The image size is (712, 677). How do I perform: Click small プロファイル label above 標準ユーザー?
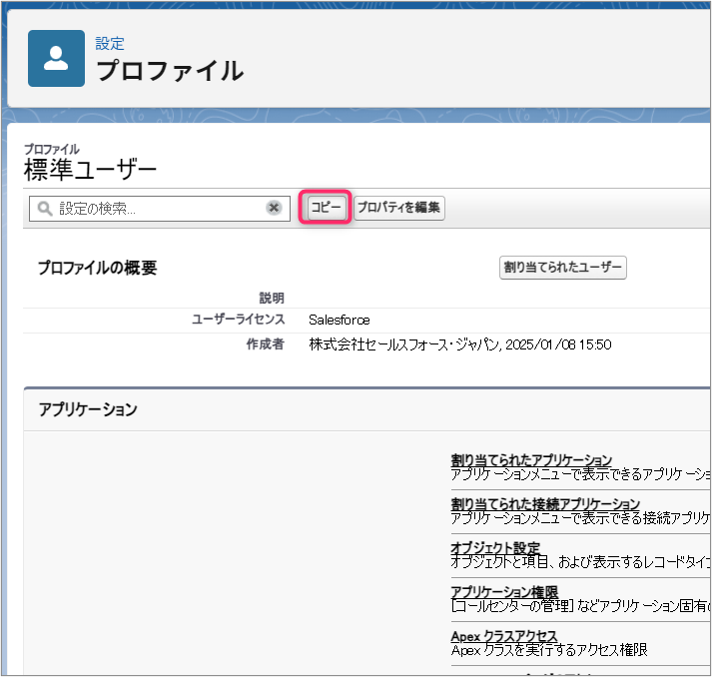[x=51, y=149]
